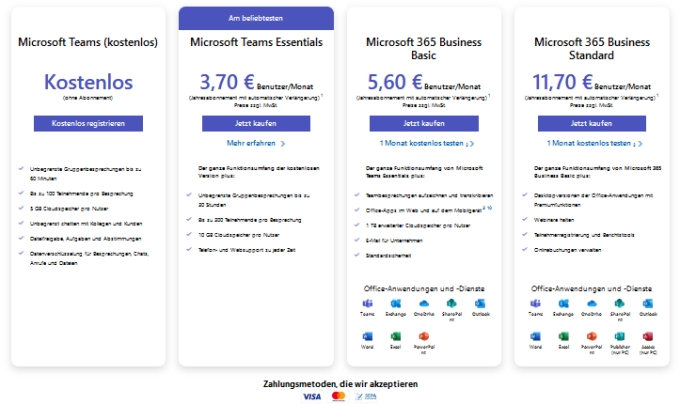The image size is (680, 404).
Task: Click the Microsoft Teams (kostenlos) heading
Action: click(88, 42)
